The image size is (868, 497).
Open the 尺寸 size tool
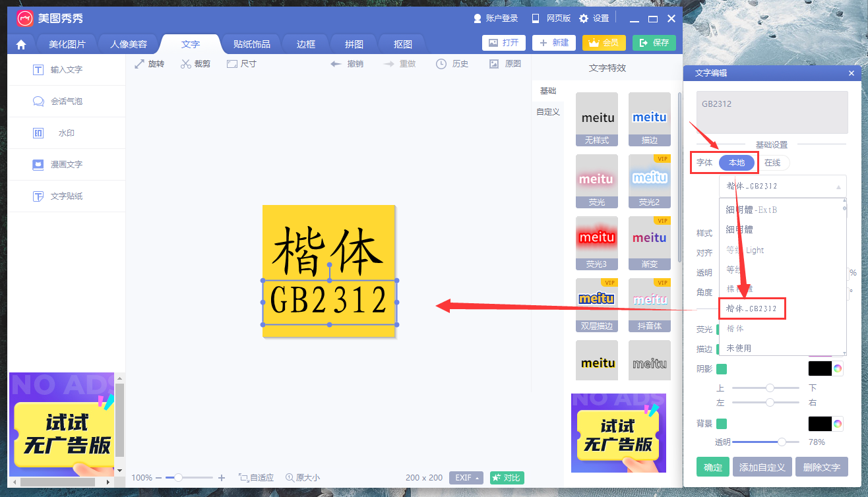point(241,64)
